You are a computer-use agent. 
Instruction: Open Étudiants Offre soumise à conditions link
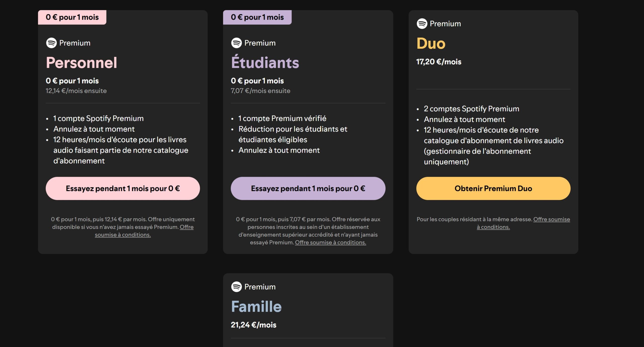[330, 242]
